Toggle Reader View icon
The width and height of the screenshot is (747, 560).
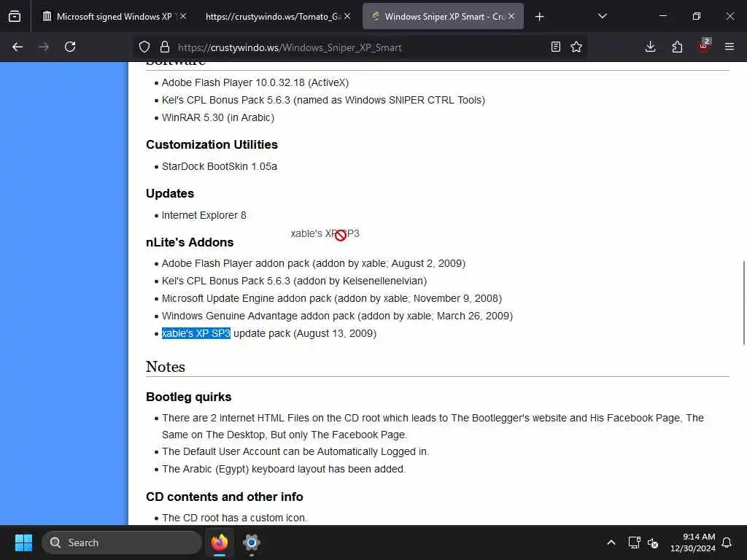(x=555, y=47)
